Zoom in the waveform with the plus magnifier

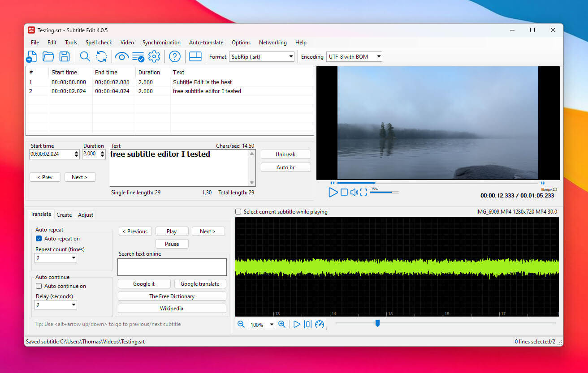(282, 324)
